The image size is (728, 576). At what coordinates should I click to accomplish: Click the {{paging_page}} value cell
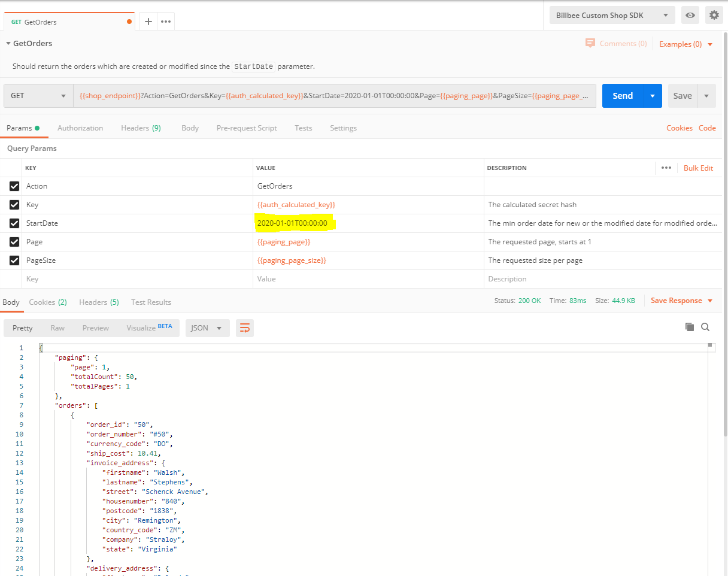(x=368, y=242)
